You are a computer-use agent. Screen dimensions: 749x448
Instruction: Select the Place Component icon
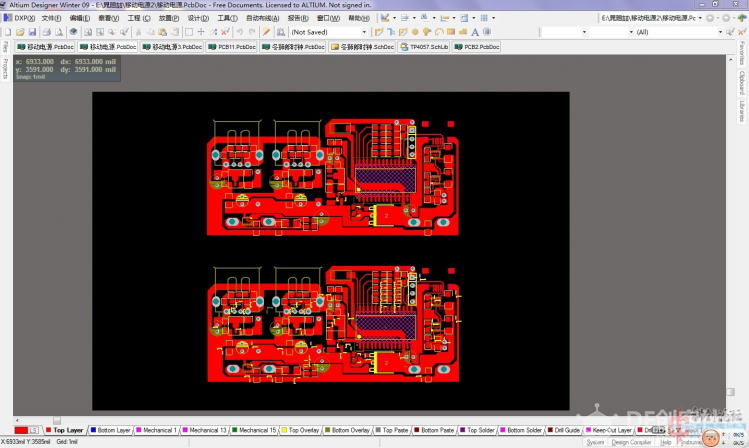[x=487, y=32]
